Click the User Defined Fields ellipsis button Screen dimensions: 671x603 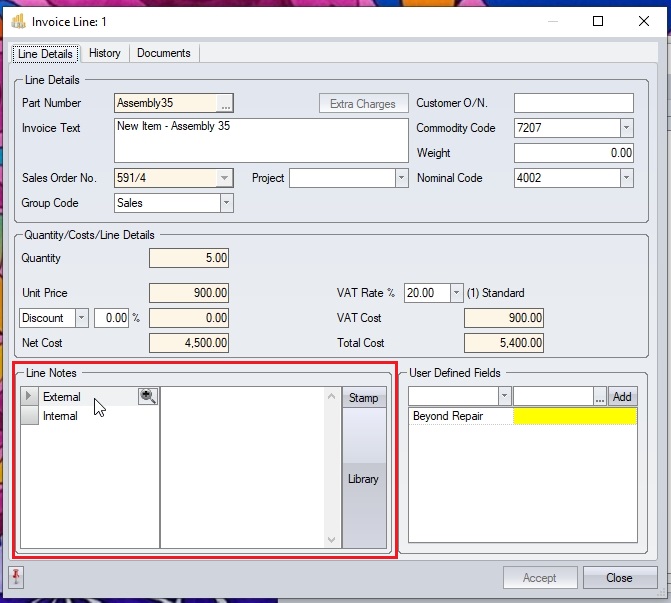point(599,397)
